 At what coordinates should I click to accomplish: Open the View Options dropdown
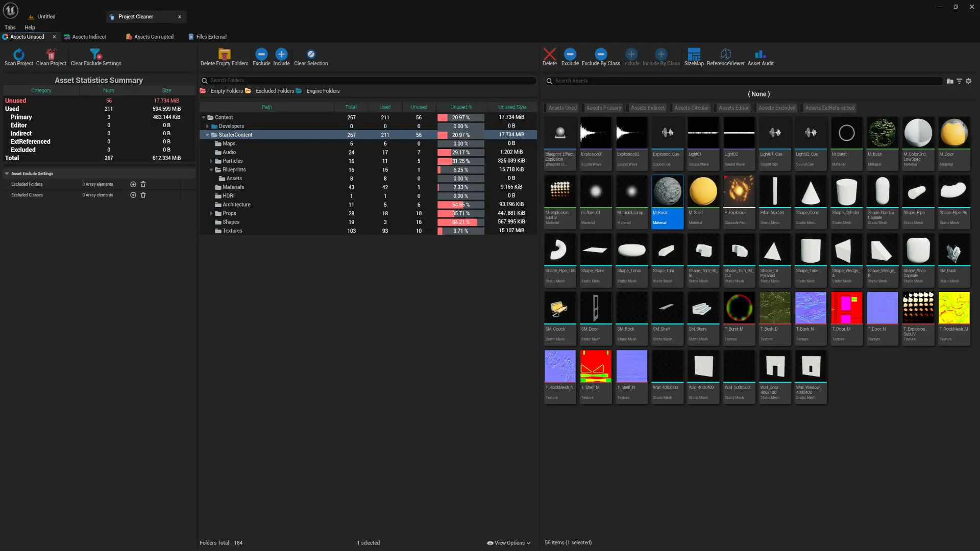pyautogui.click(x=509, y=543)
